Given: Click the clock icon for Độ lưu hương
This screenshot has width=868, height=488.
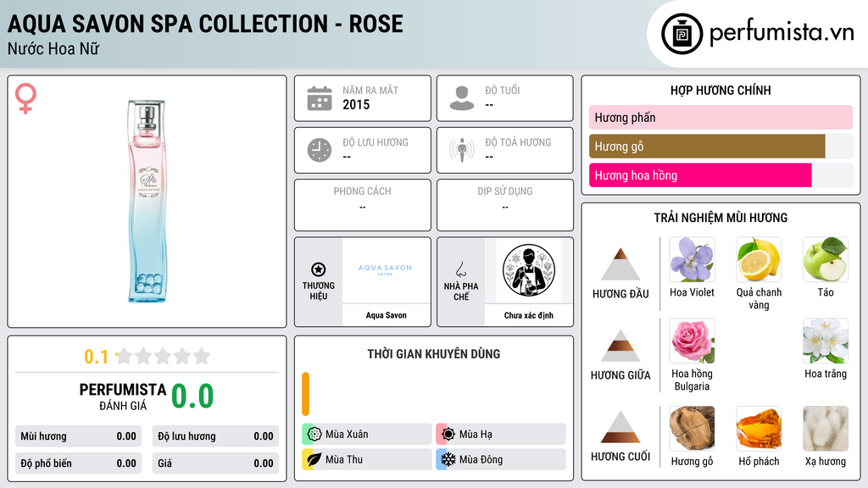Looking at the screenshot, I should [x=320, y=150].
